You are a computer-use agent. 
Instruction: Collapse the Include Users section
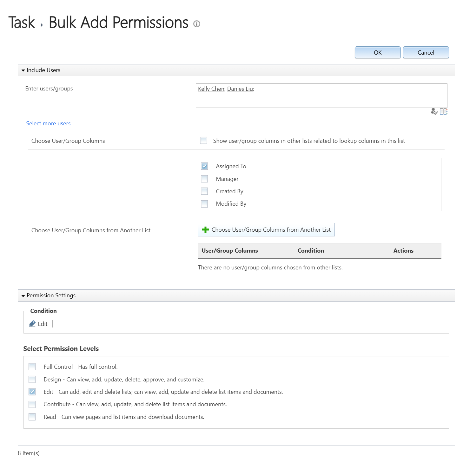coord(23,70)
